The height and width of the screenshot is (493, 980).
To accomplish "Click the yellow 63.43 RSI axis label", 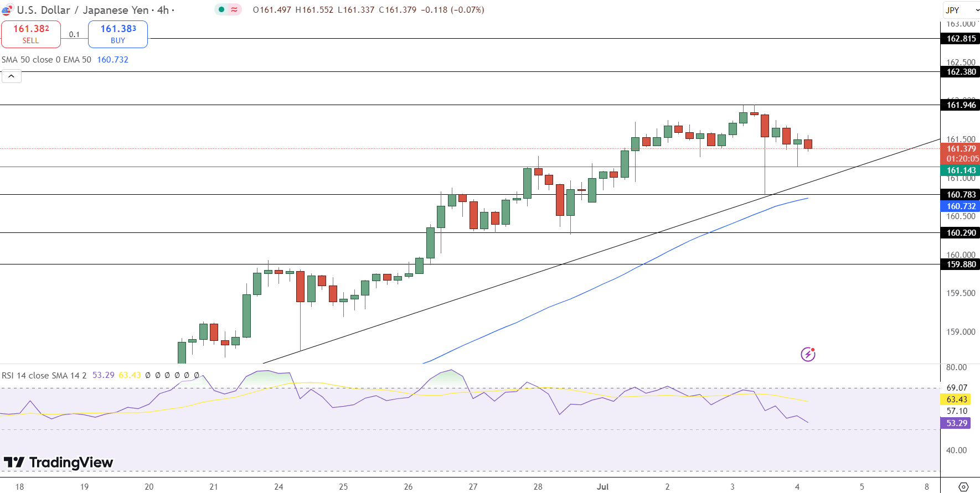I will click(x=956, y=399).
